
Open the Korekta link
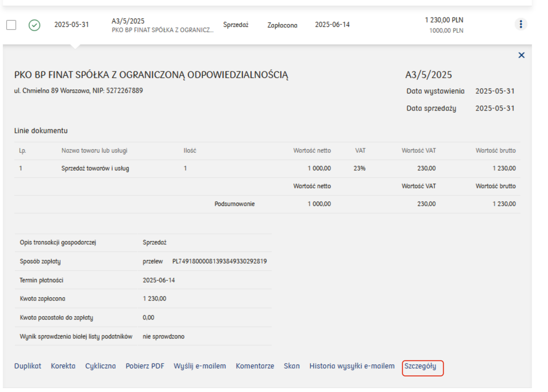[x=63, y=366]
